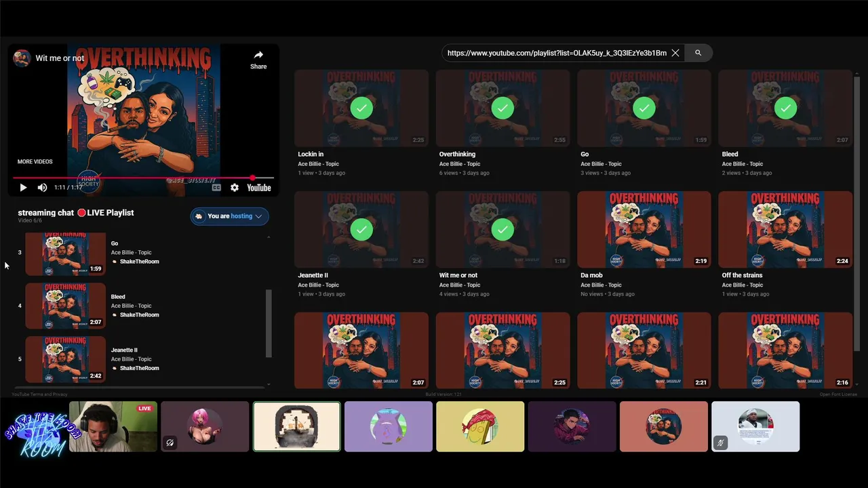The image size is (868, 488).
Task: Open the You are hosting dropdown
Action: [230, 216]
